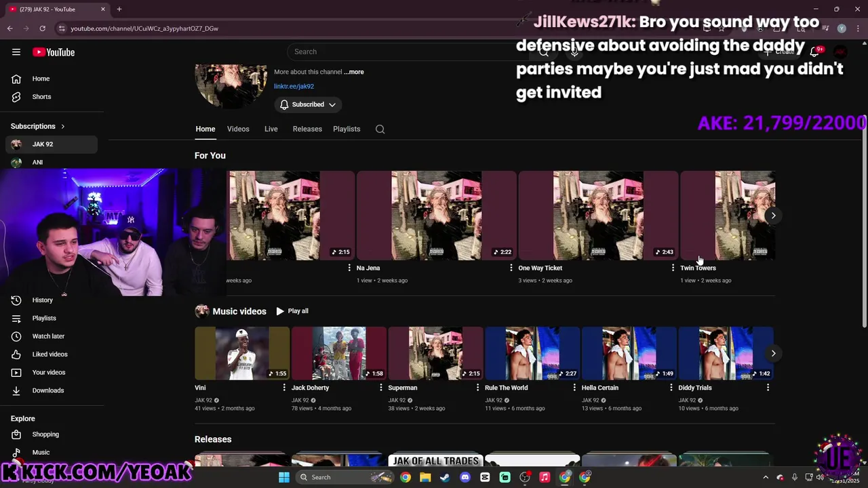Click the Windows taskbar Search box
Viewport: 868px width, 488px height.
[346, 477]
